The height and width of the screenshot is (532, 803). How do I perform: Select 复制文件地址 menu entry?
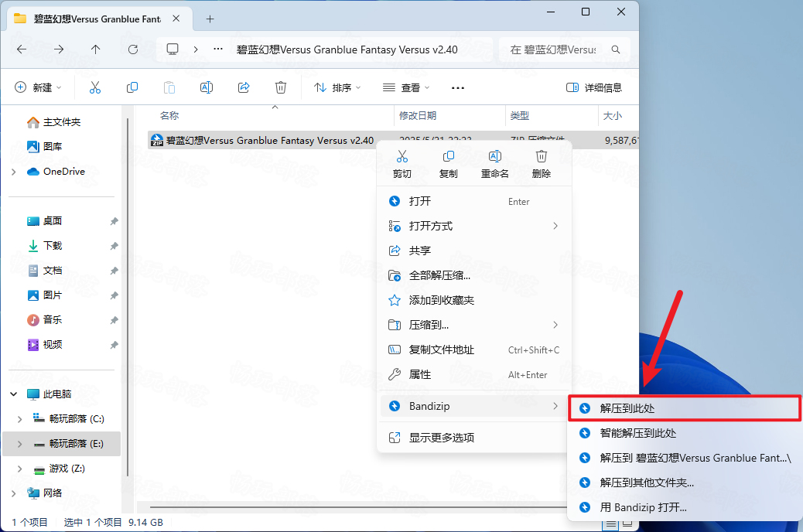(474, 350)
